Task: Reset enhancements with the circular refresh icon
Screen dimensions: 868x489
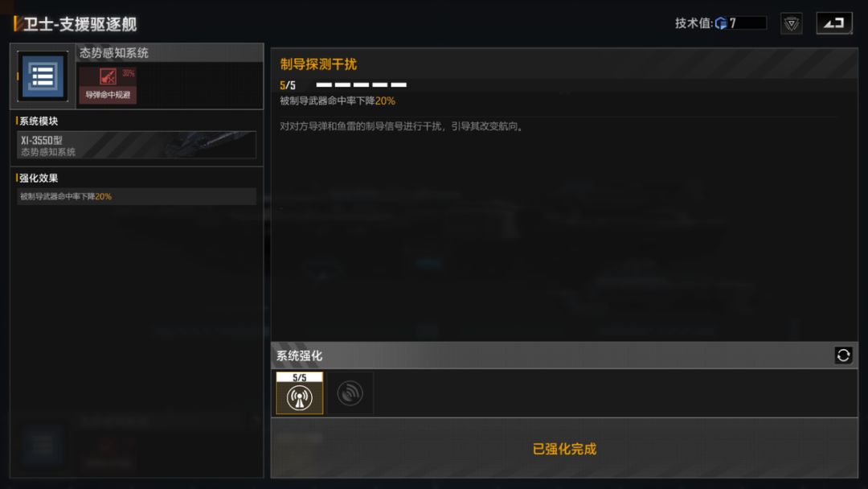Action: (843, 355)
